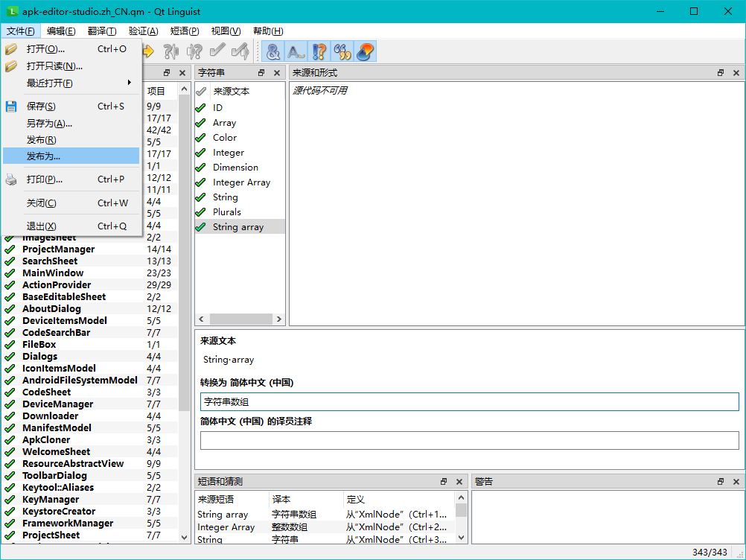
Task: Click the green check next to String array
Action: [201, 227]
